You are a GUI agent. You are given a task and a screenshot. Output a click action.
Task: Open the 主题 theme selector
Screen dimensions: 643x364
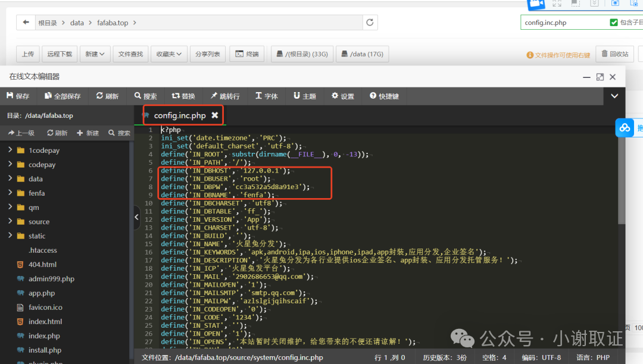(x=305, y=96)
